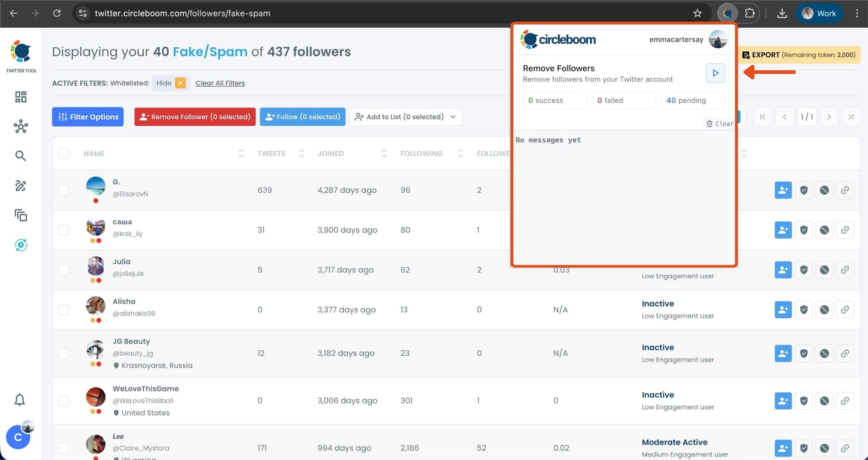The image size is (868, 460).
Task: Open the search tool in the sidebar
Action: click(20, 156)
